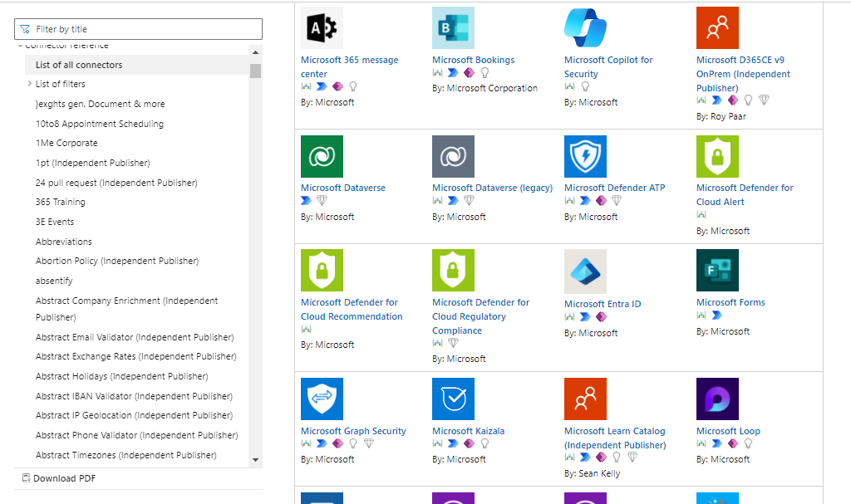851x504 pixels.
Task: Open the Microsoft Dataverse (legacy) link
Action: [x=492, y=188]
